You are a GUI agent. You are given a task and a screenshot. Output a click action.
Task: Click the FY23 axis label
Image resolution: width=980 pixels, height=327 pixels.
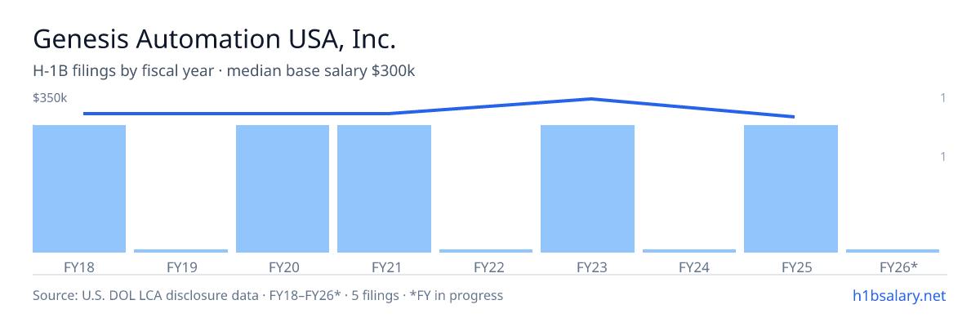(588, 267)
